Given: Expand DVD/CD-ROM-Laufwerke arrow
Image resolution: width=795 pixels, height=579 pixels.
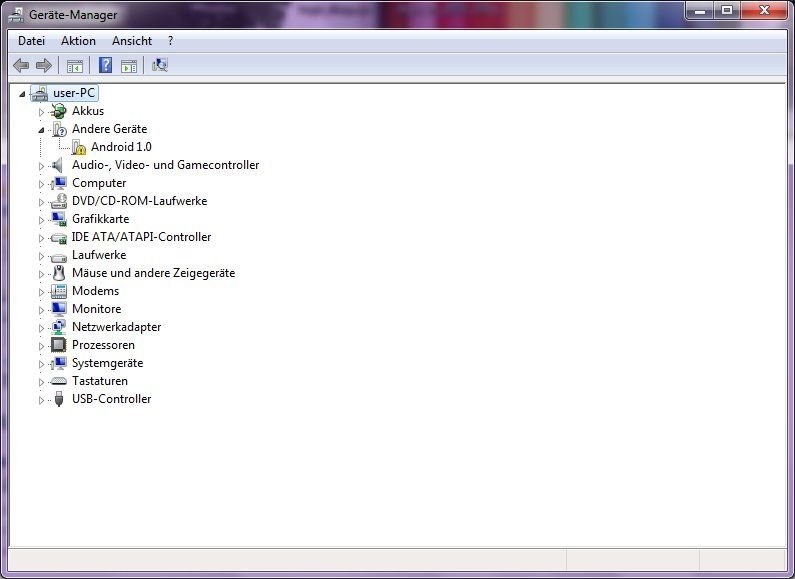Looking at the screenshot, I should coord(42,202).
